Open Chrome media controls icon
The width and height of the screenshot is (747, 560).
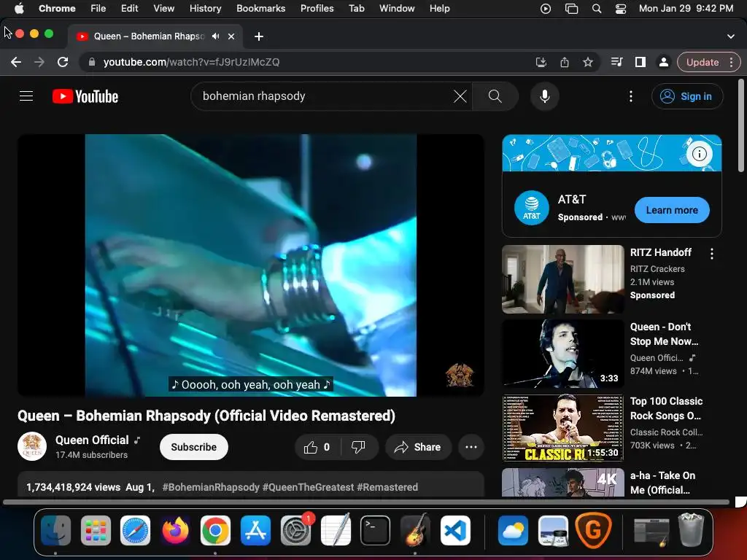(616, 62)
